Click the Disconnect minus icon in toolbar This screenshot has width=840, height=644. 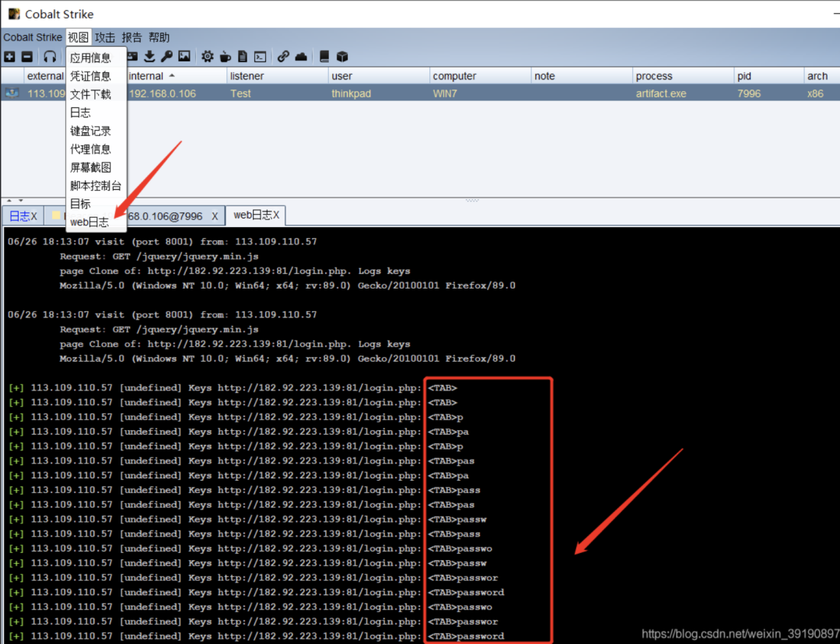(27, 56)
